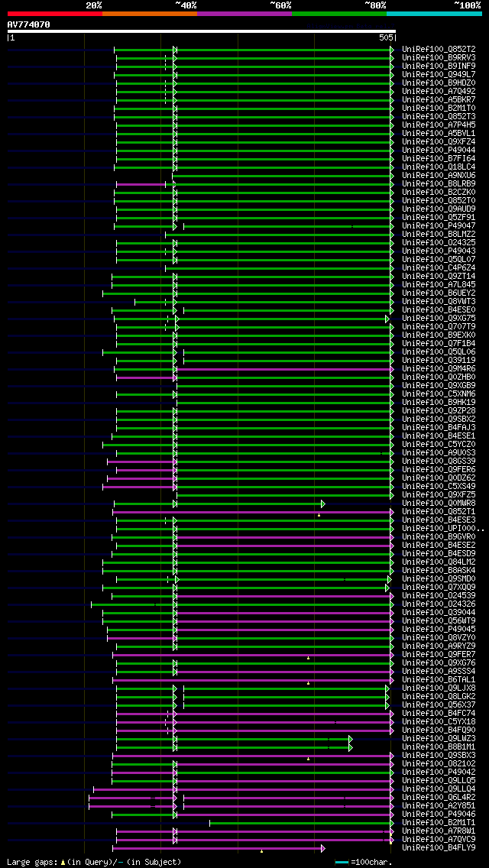The image size is (489, 868).
Task: Choose the UniRef100_Q9AUD9 entry
Action: pyautogui.click(x=439, y=209)
